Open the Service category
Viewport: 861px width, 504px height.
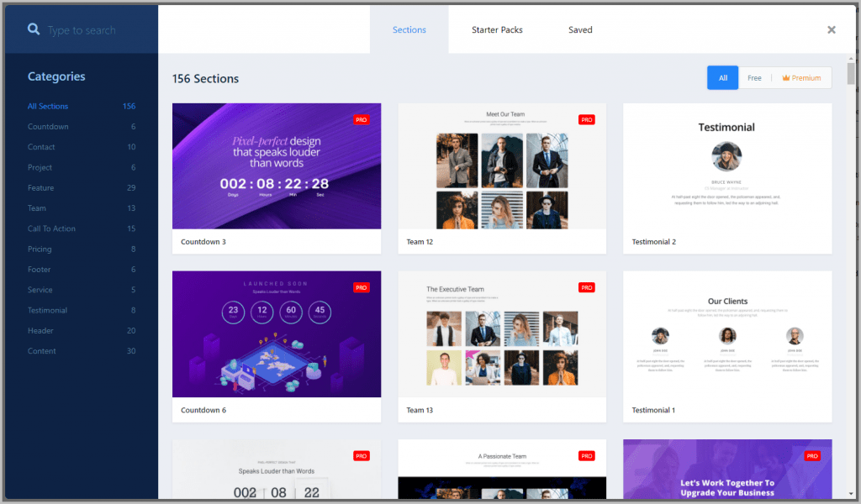(x=82, y=290)
